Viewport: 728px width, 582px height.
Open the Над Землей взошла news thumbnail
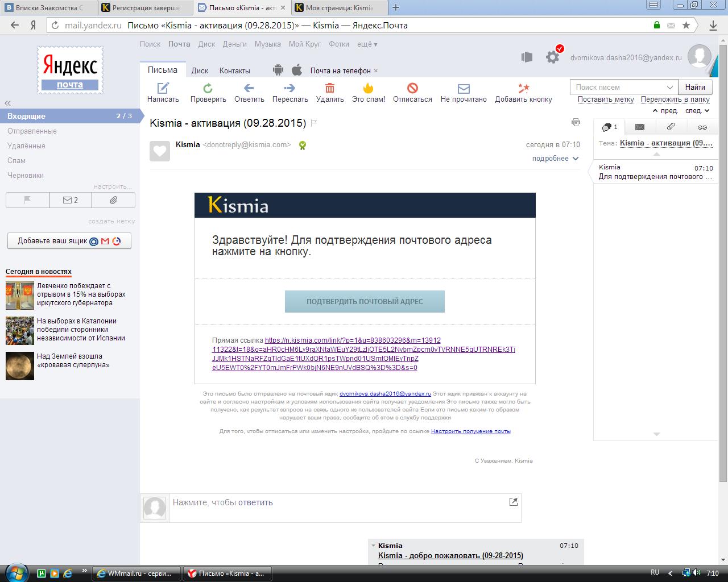coord(20,366)
